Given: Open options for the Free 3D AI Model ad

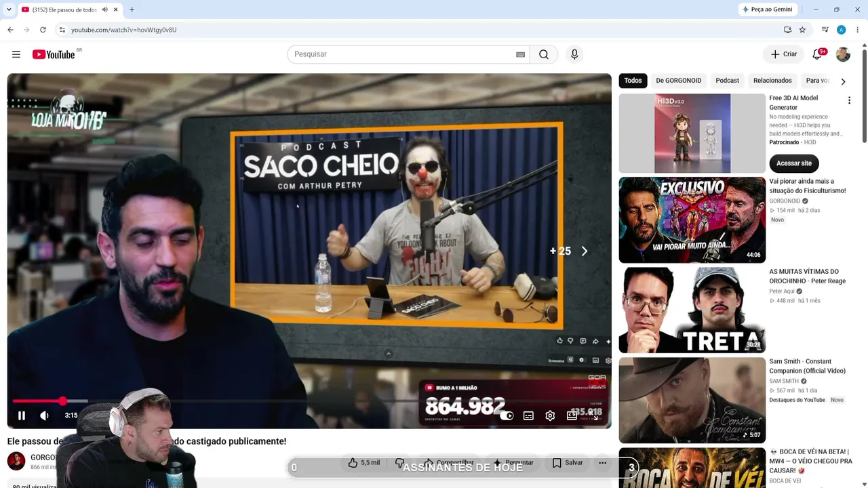Looking at the screenshot, I should tap(849, 100).
